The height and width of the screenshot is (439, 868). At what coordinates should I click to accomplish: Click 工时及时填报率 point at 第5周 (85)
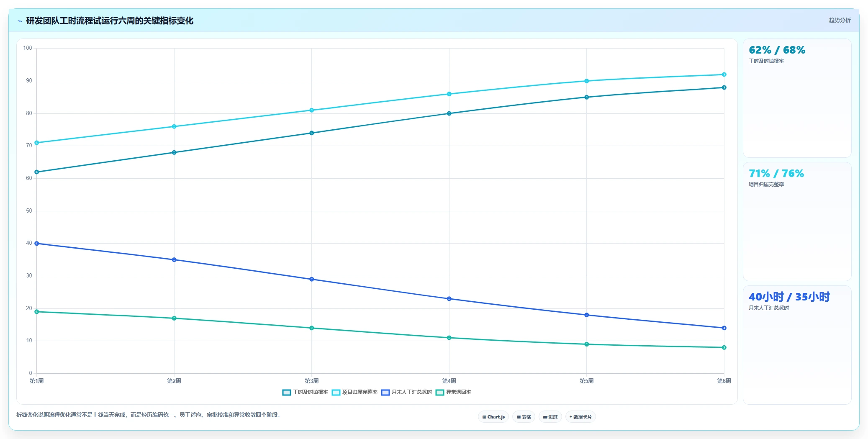pyautogui.click(x=587, y=97)
